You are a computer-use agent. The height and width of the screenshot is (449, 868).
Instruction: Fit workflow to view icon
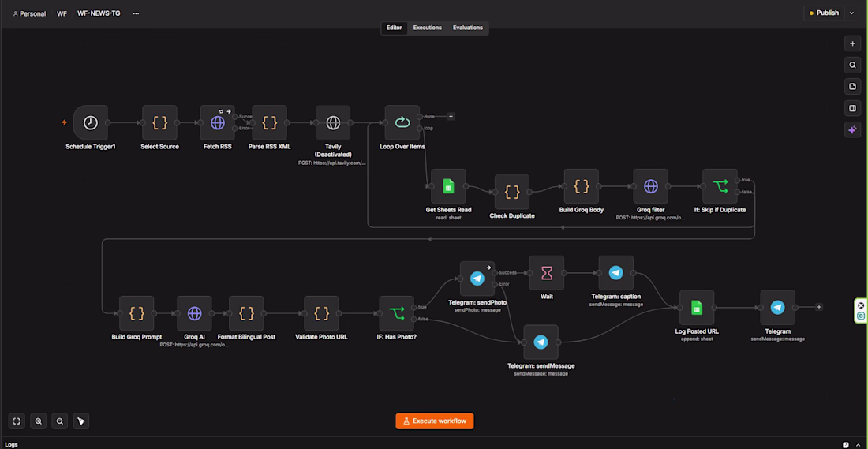pyautogui.click(x=17, y=421)
